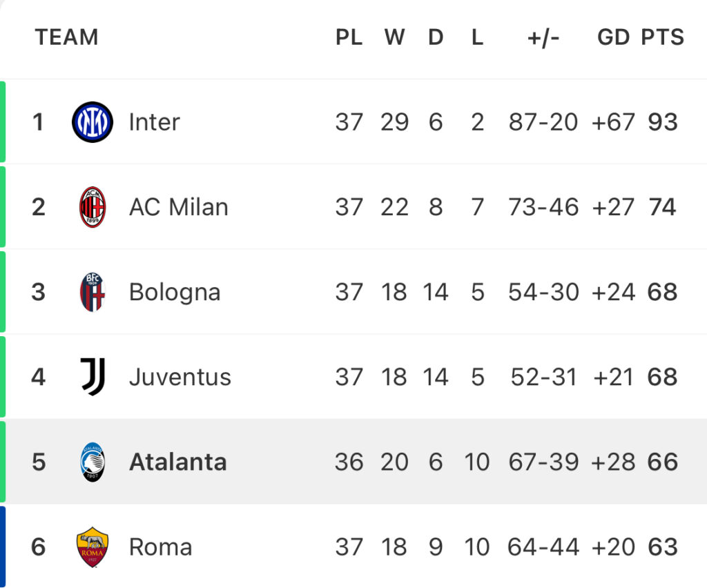Click the Bologna club crest
The height and width of the screenshot is (588, 707).
93,292
